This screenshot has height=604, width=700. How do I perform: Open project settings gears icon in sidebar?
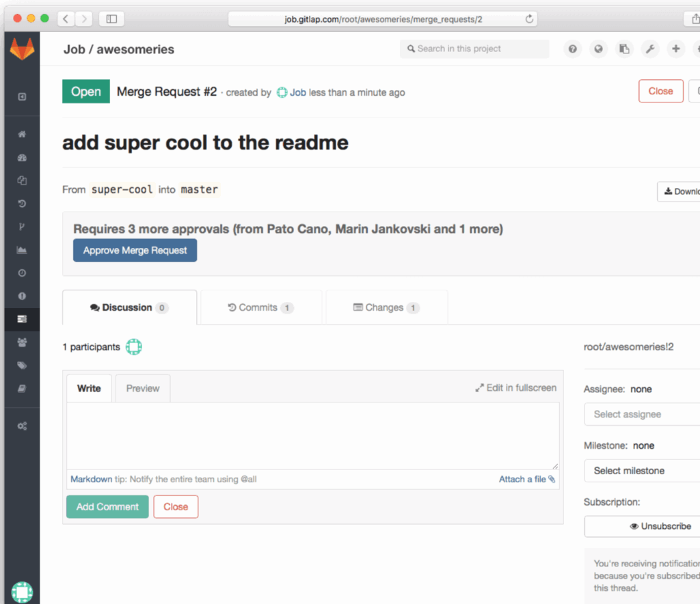pyautogui.click(x=22, y=426)
